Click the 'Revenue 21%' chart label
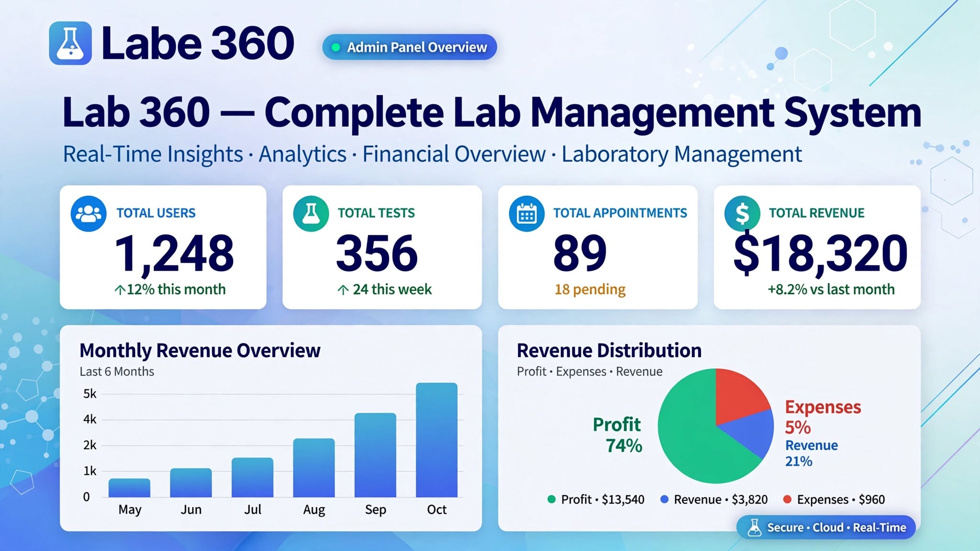Image resolution: width=980 pixels, height=551 pixels. pyautogui.click(x=812, y=453)
